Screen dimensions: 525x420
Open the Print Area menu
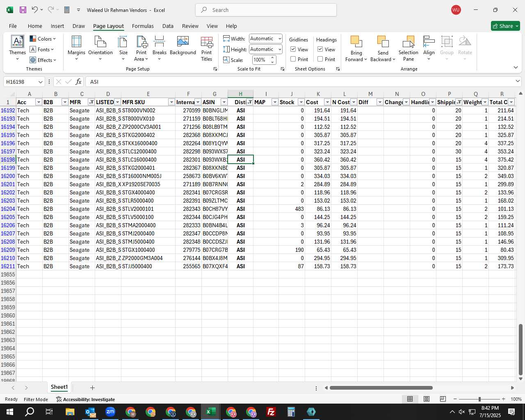[142, 48]
